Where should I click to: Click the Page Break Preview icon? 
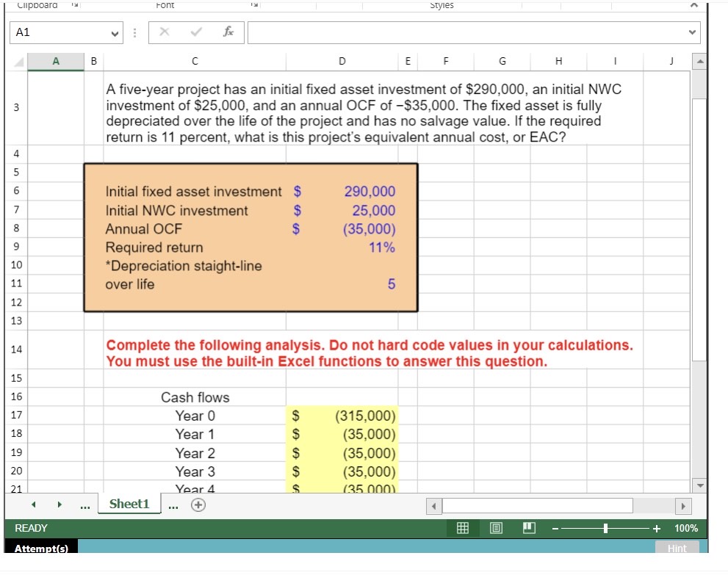pos(529,528)
